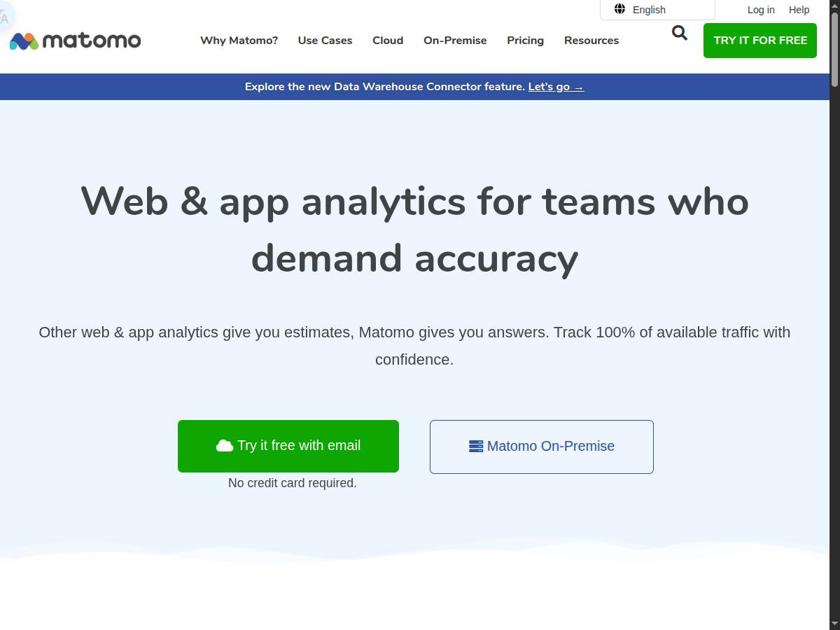
Task: Click the cloud icon on the green button
Action: (x=225, y=446)
